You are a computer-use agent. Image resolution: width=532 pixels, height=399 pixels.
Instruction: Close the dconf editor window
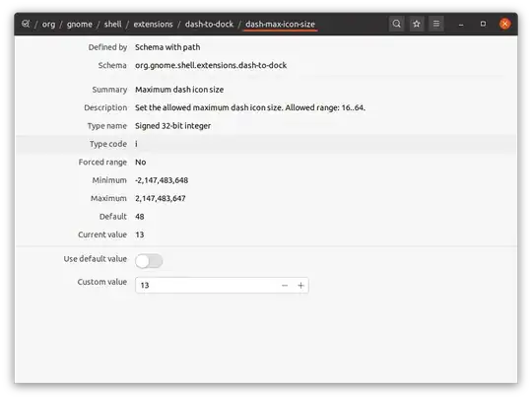[504, 24]
